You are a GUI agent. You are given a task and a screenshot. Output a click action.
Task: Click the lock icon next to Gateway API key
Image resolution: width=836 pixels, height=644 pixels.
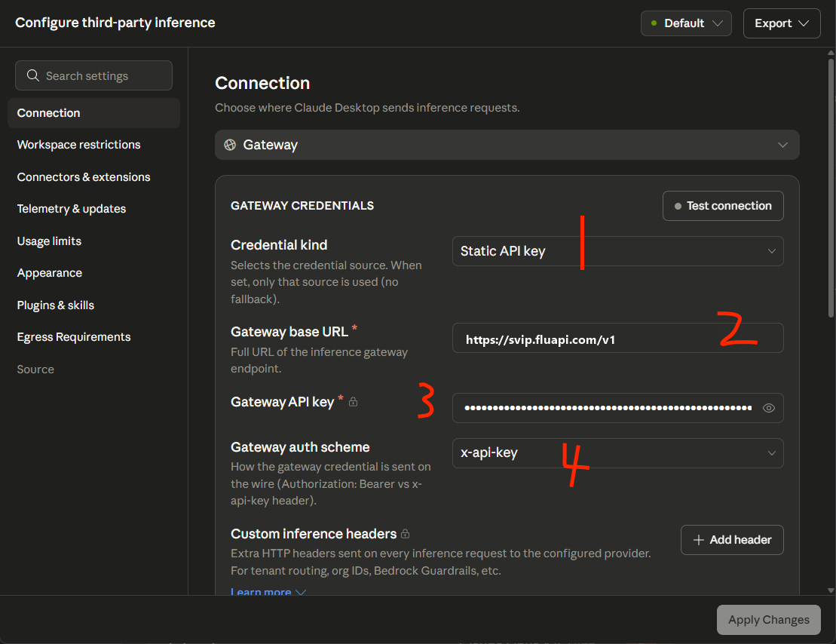353,402
